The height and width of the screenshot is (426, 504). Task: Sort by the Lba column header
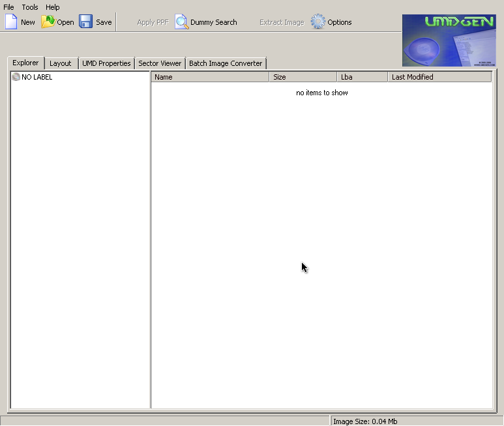[x=363, y=77]
